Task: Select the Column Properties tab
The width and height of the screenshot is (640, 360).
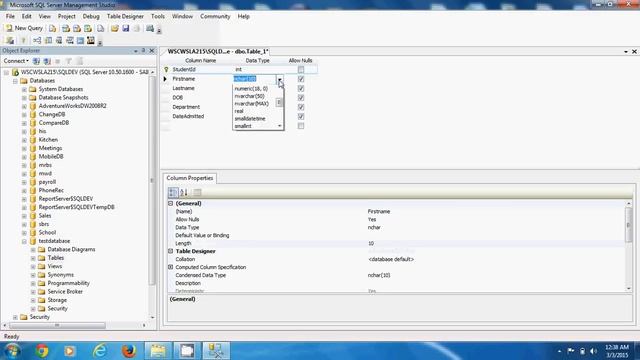Action: pos(190,178)
